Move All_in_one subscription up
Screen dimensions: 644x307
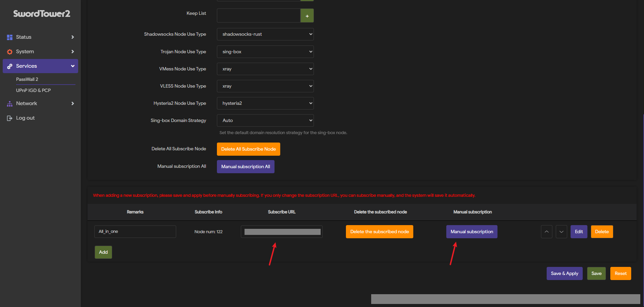pos(547,232)
